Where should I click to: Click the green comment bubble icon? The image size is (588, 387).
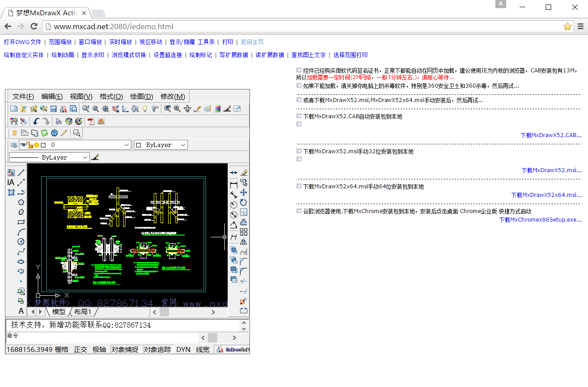click(44, 133)
